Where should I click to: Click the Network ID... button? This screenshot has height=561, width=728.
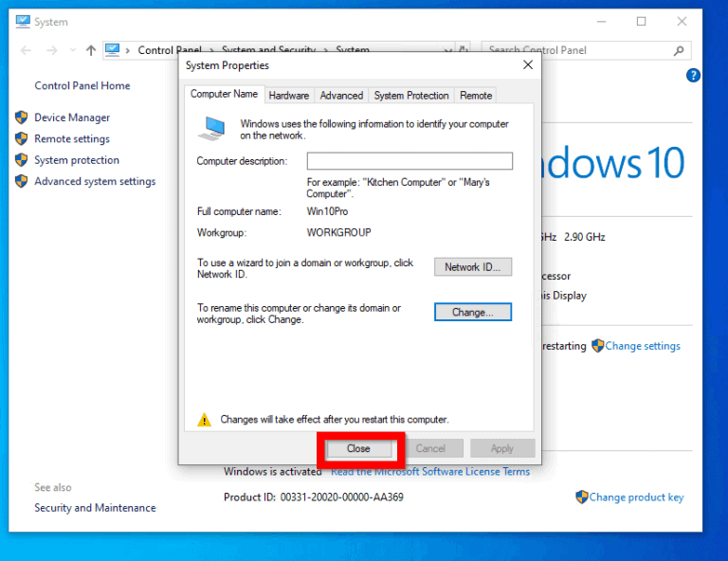473,267
